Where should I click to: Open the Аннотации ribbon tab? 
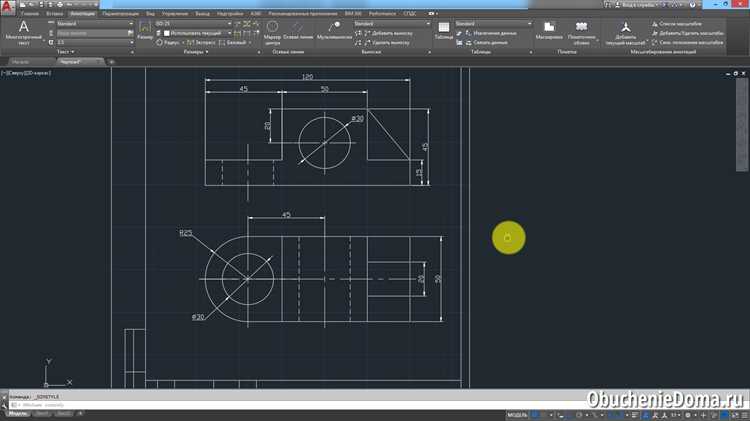pyautogui.click(x=82, y=14)
